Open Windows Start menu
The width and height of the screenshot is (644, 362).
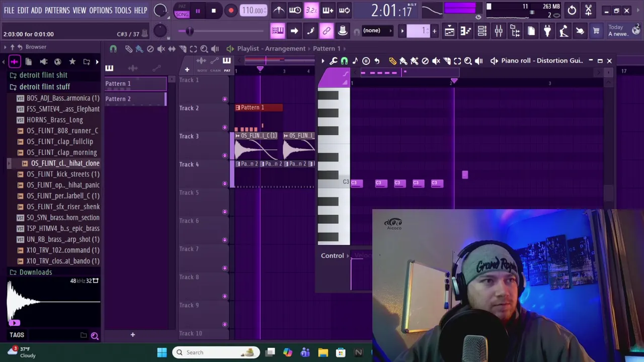(x=162, y=352)
